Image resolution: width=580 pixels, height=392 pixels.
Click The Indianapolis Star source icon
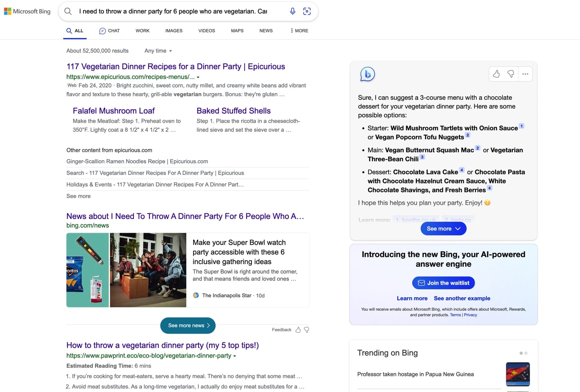[196, 295]
